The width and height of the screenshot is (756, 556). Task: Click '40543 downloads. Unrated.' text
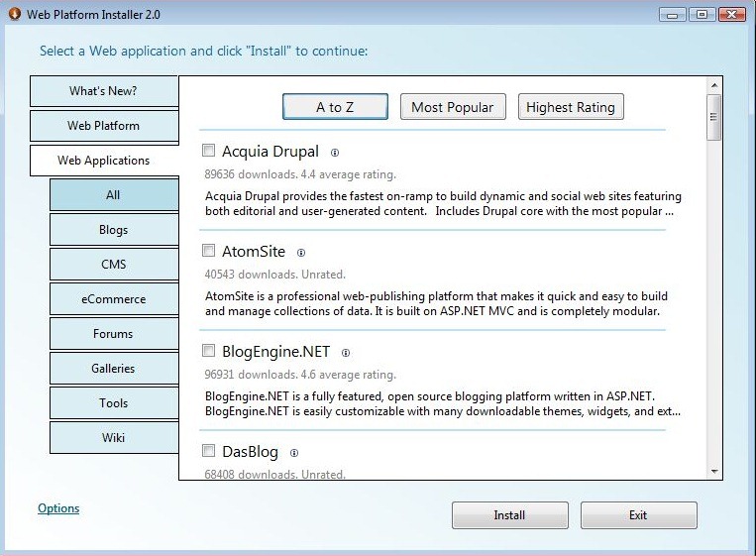(x=275, y=275)
